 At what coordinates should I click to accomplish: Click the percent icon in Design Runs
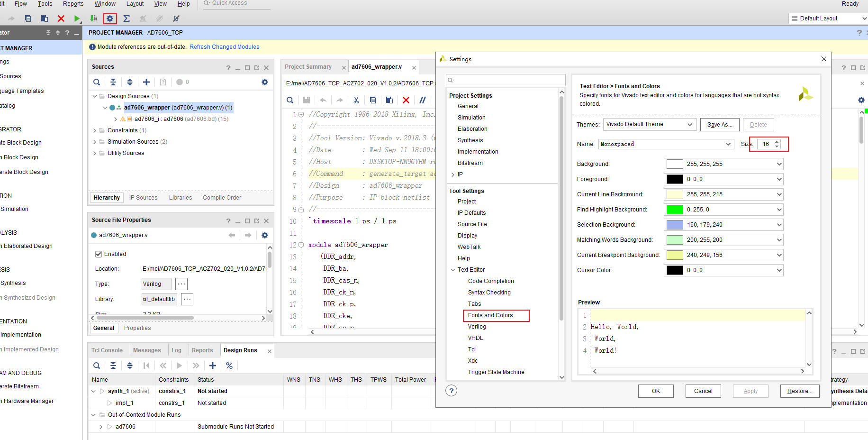point(229,366)
